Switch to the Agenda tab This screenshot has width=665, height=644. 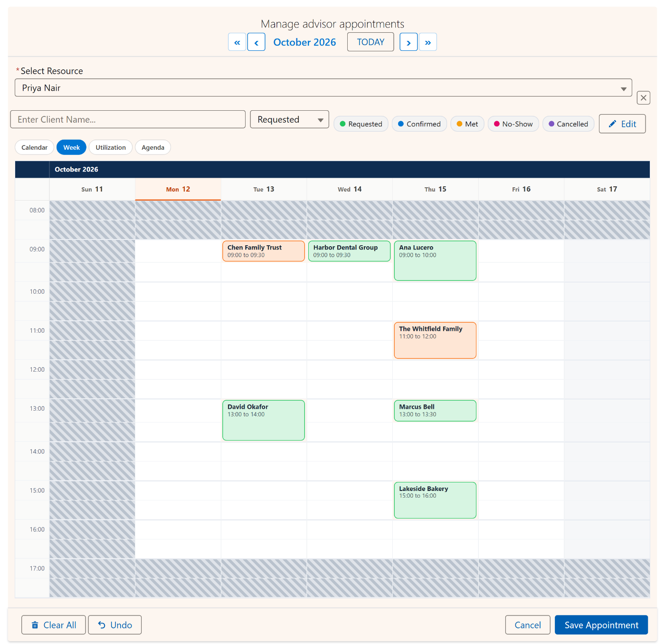pyautogui.click(x=153, y=147)
